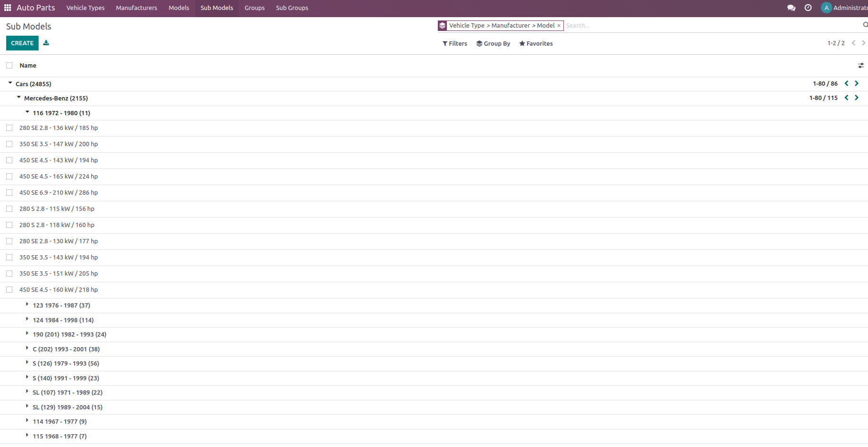Open the activities clock icon

[x=808, y=8]
